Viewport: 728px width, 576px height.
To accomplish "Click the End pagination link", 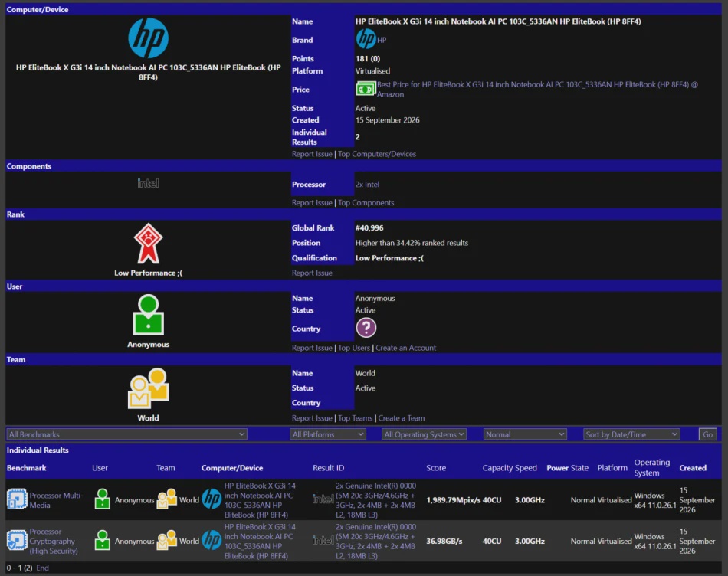I will (42, 568).
